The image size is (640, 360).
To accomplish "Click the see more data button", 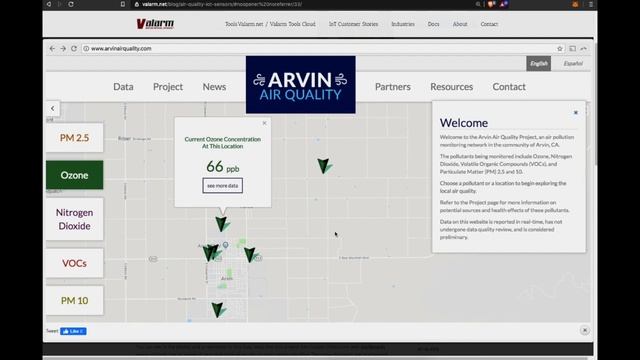I will 222,186.
